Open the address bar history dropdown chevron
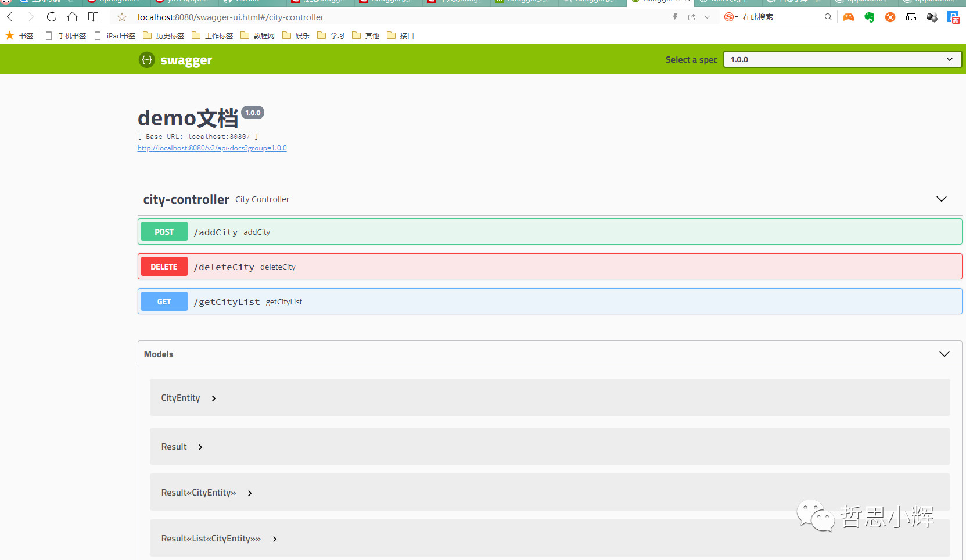This screenshot has width=966, height=560. 707,17
